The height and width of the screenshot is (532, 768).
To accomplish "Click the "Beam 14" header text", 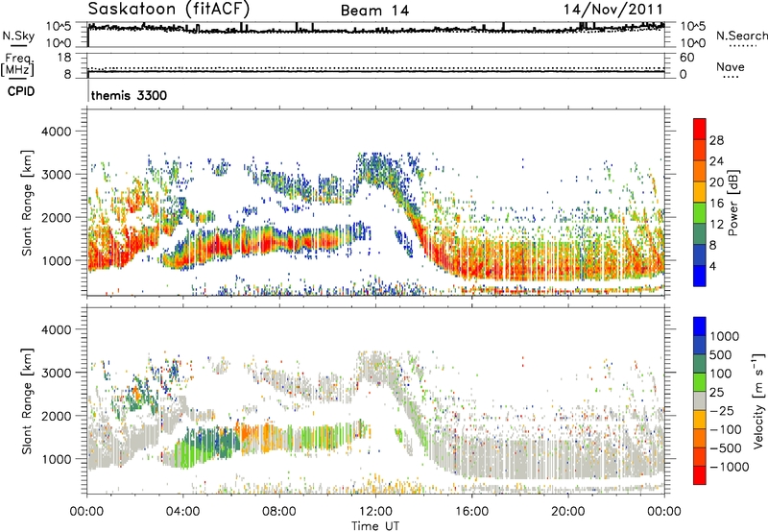I will (x=374, y=11).
